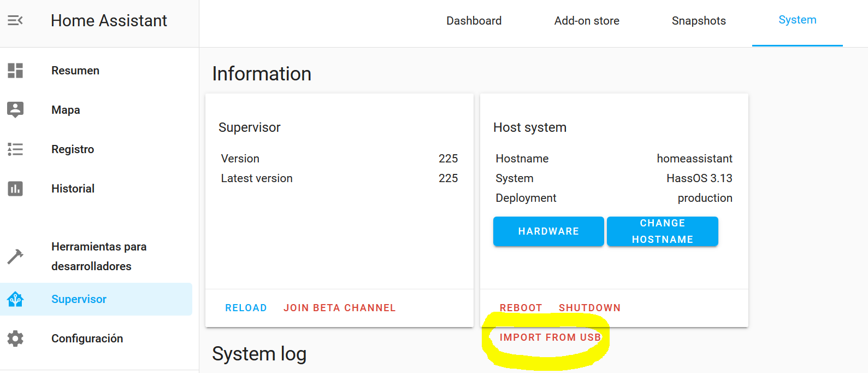The width and height of the screenshot is (868, 373).
Task: Open Configuración in the sidebar
Action: pyautogui.click(x=96, y=339)
